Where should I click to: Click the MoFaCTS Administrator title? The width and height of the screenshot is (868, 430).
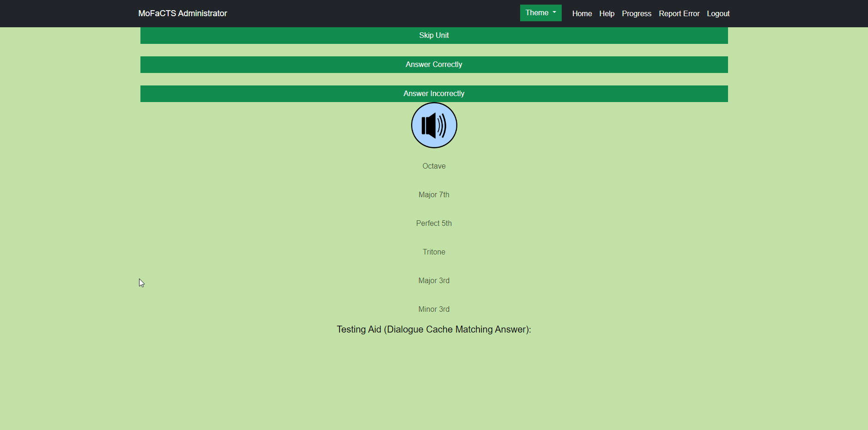coord(182,13)
